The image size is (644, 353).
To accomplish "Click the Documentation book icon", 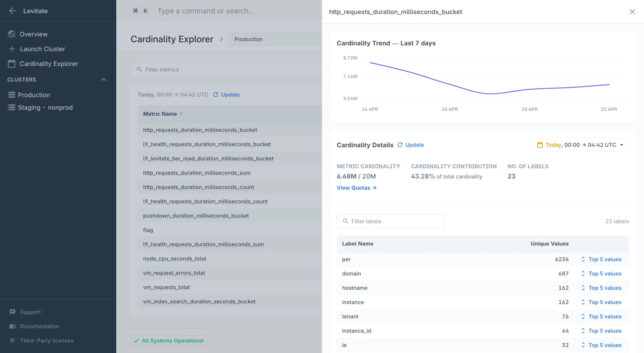I will pos(12,326).
